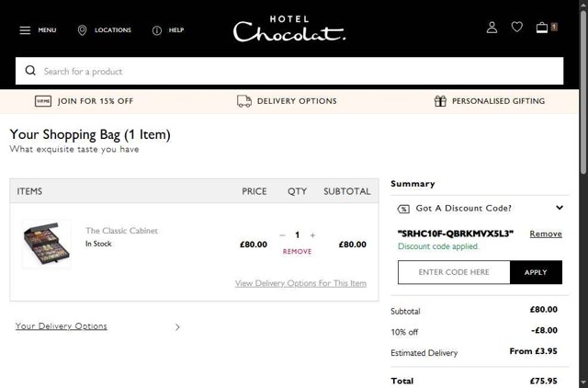Focus the ENTER CODE HERE field
The height and width of the screenshot is (388, 588).
point(454,272)
